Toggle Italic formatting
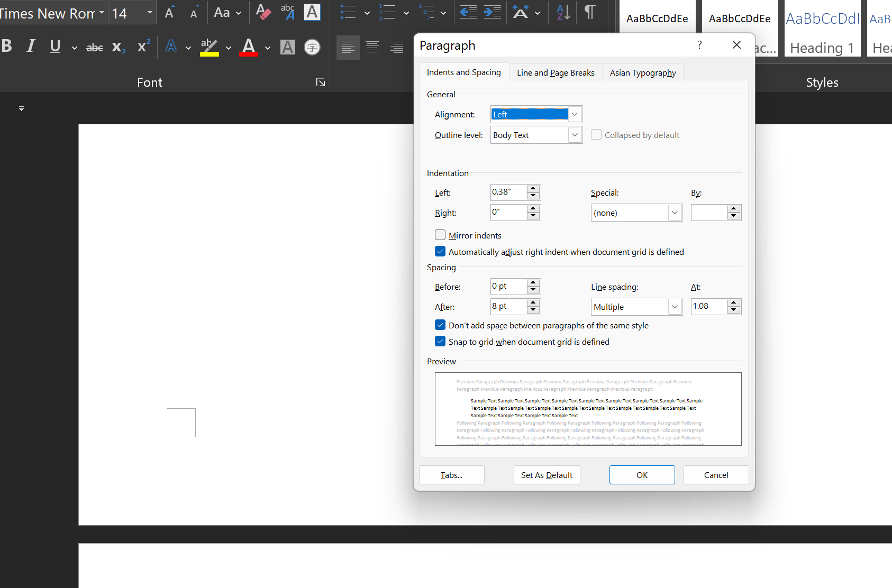This screenshot has height=588, width=892. [x=31, y=47]
